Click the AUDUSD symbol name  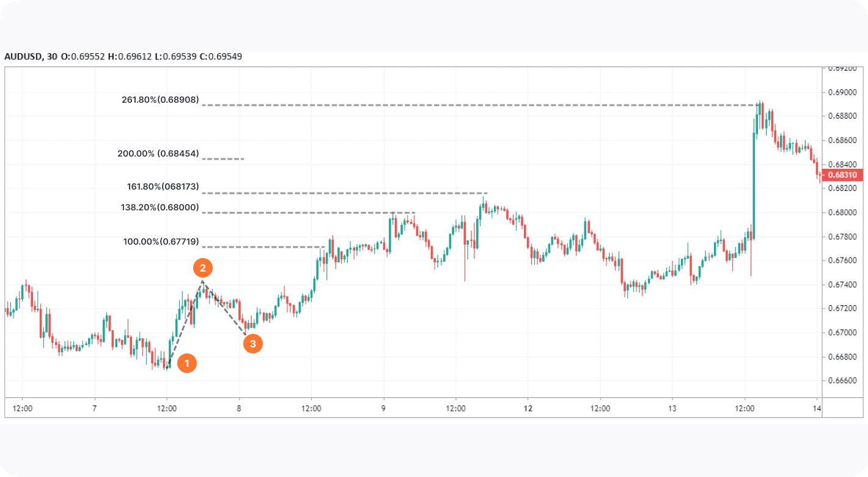(23, 57)
